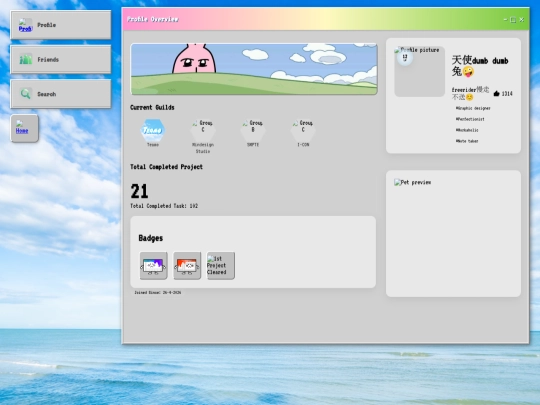The image size is (540, 405).
Task: Click the 1314 likes count
Action: [507, 94]
